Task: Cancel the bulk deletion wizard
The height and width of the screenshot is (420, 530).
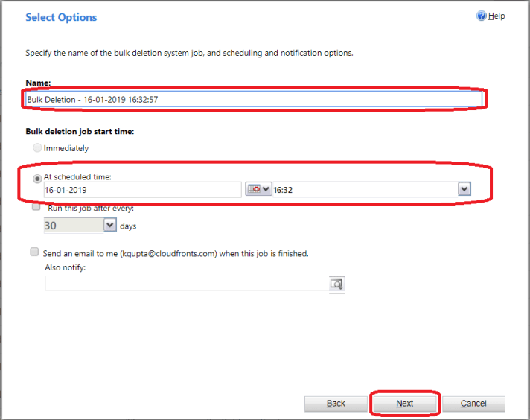Action: pyautogui.click(x=473, y=404)
